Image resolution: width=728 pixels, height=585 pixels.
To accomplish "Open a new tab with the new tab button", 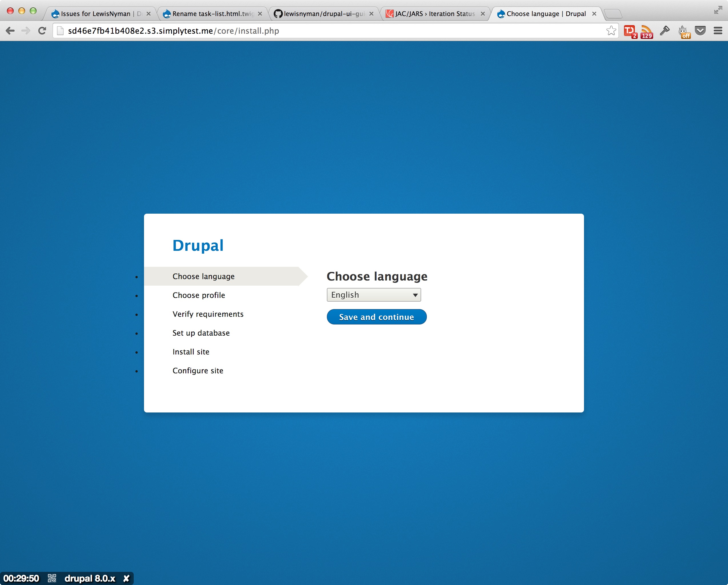I will [613, 14].
